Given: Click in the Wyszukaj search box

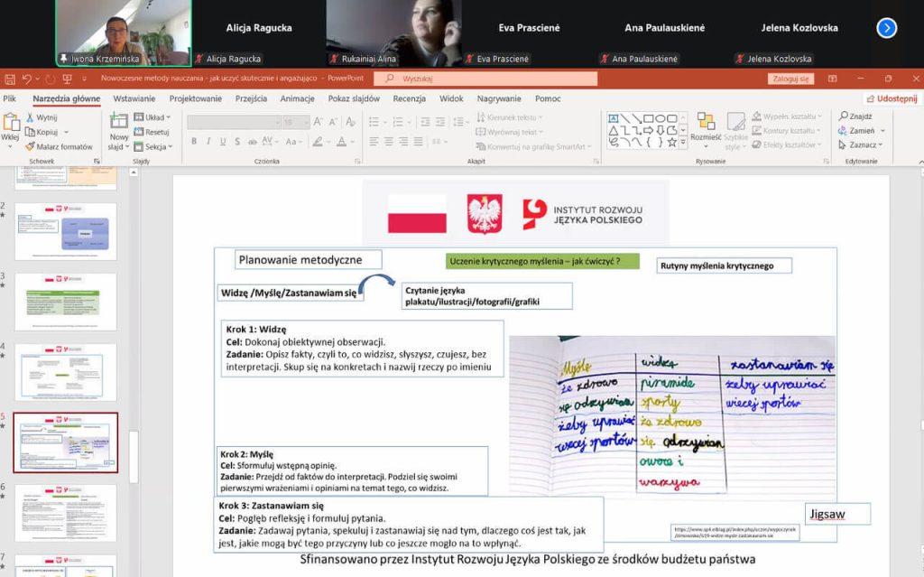Looking at the screenshot, I should tap(487, 79).
